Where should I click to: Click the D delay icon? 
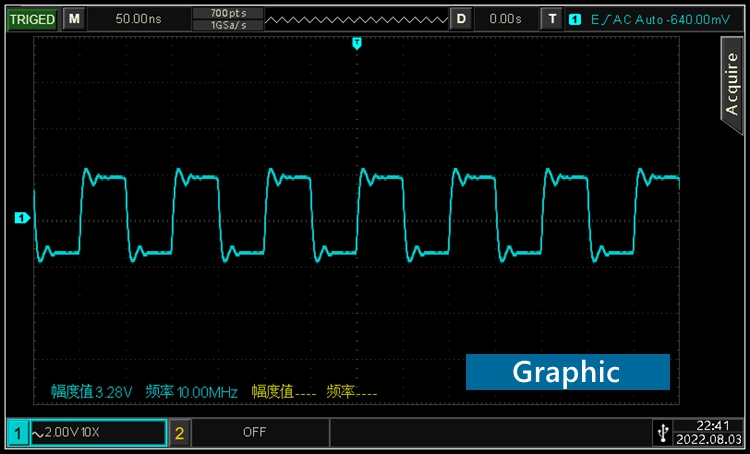coord(461,19)
